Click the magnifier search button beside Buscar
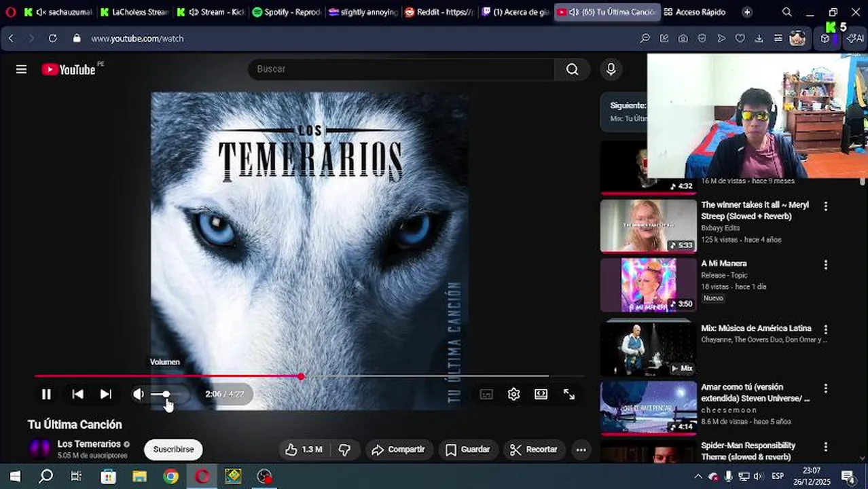Image resolution: width=868 pixels, height=489 pixels. [572, 69]
